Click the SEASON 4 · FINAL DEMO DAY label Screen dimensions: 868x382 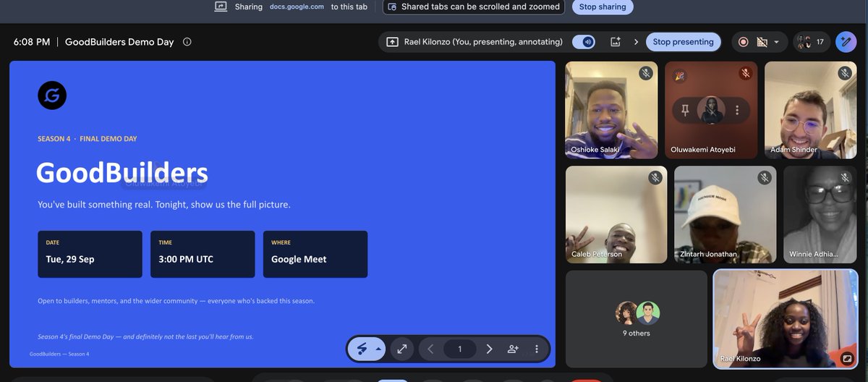[88, 138]
